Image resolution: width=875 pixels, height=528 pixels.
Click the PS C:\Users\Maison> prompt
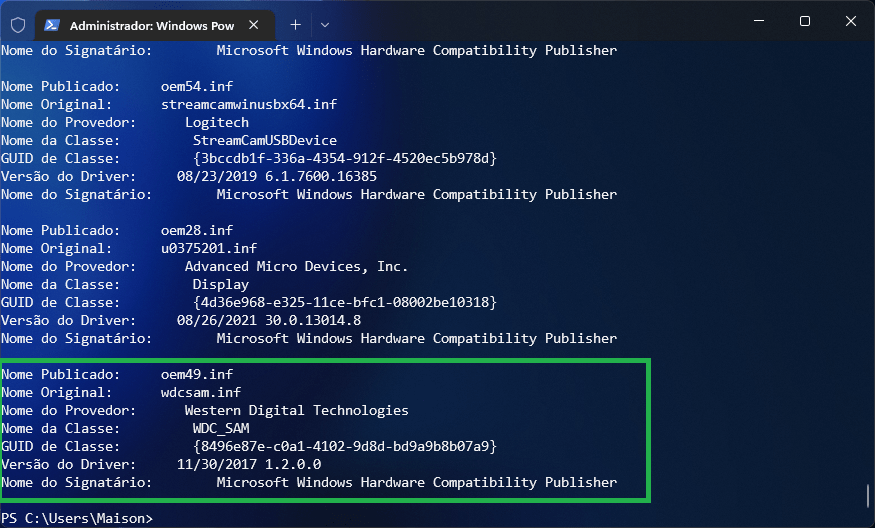[77, 519]
